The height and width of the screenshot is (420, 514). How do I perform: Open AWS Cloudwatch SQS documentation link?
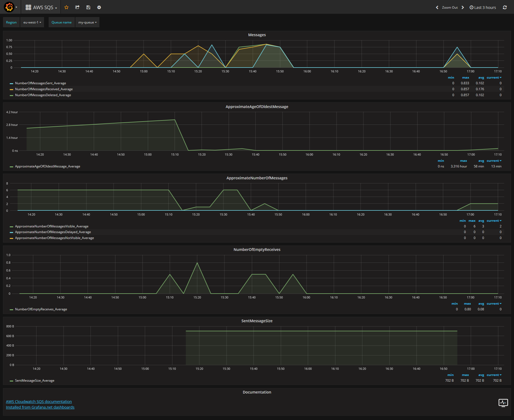click(39, 402)
